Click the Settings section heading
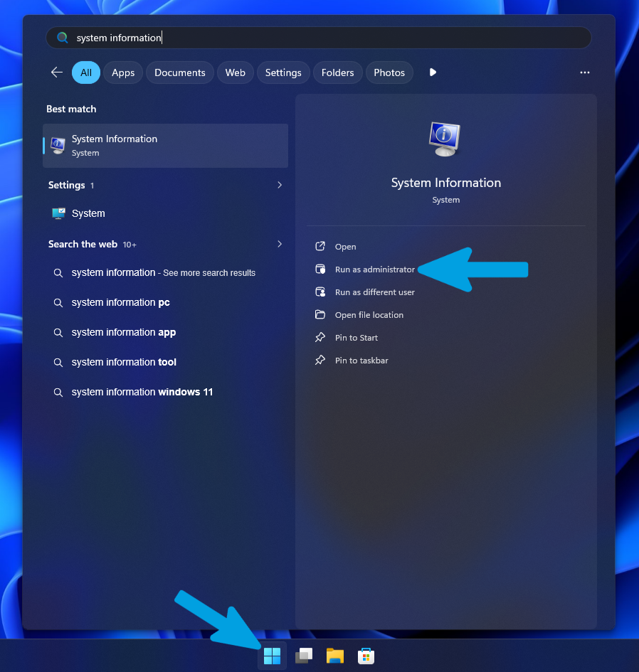 click(66, 185)
